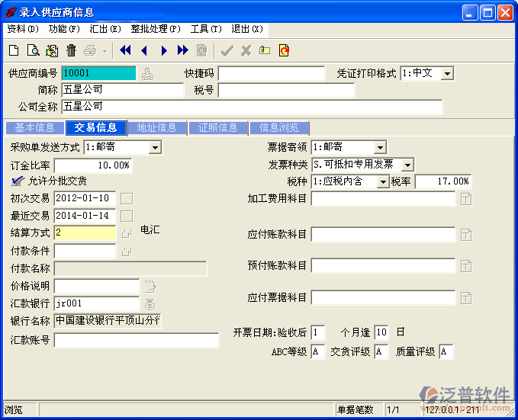Switch to 信息浏览 tab
This screenshot has width=518, height=420.
(x=279, y=128)
